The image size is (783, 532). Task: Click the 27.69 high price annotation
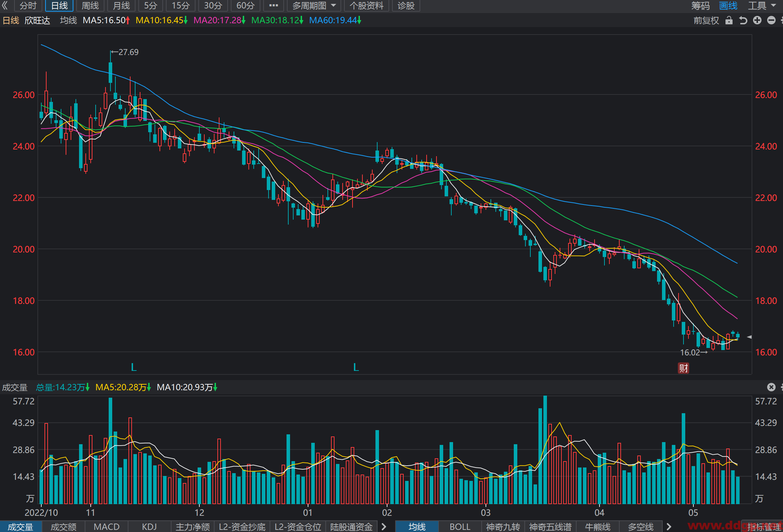[125, 52]
